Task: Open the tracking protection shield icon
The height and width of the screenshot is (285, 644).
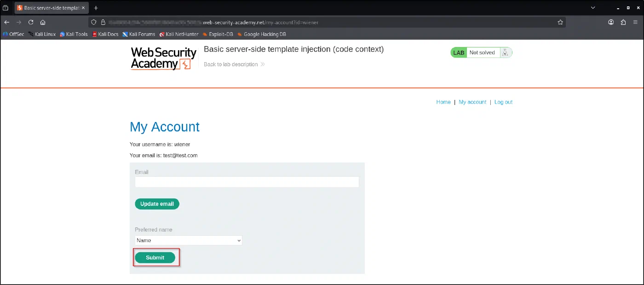Action: pyautogui.click(x=93, y=22)
